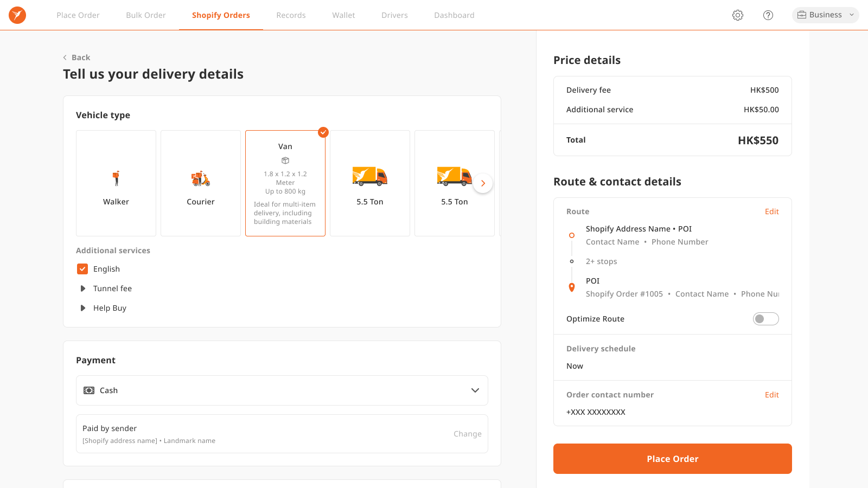Click the destination pin icon in Route
Screen dimensions: 868x488
pos(571,287)
